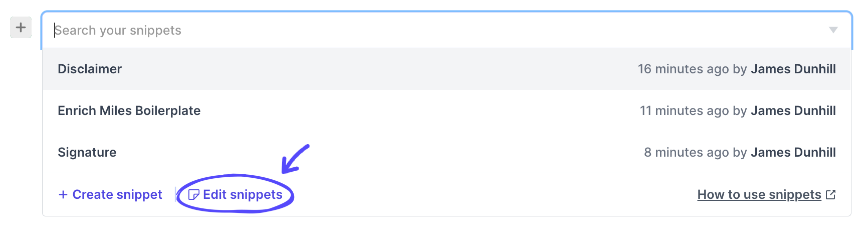Click the plus button left of the search box
This screenshot has width=868, height=233.
[x=21, y=27]
